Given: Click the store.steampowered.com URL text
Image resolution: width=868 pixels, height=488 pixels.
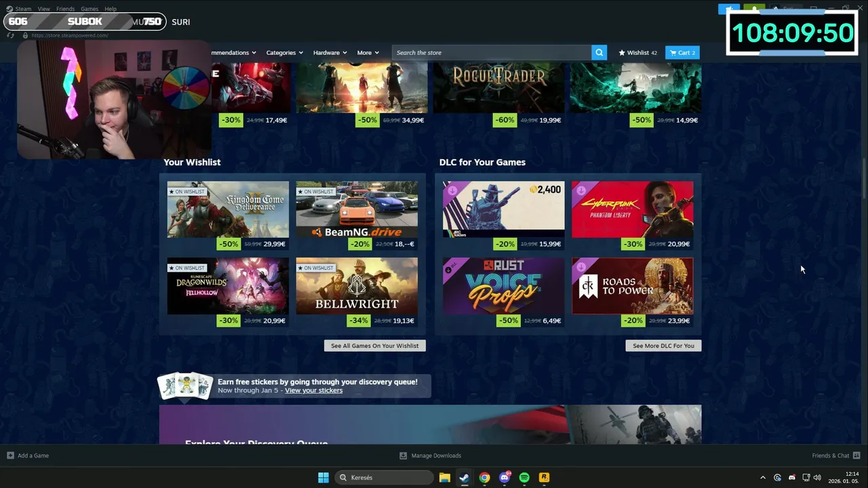Looking at the screenshot, I should [x=70, y=35].
